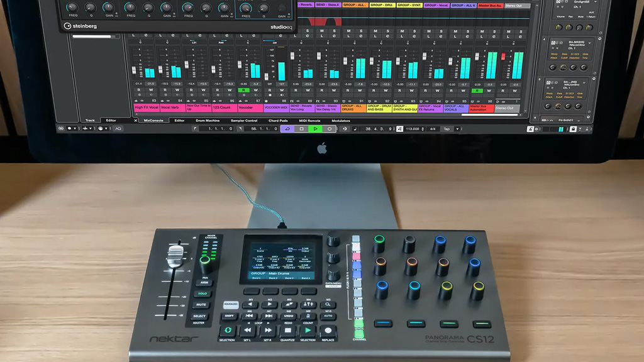Click the Listen (L) button on Vocal Verb

[160, 35]
